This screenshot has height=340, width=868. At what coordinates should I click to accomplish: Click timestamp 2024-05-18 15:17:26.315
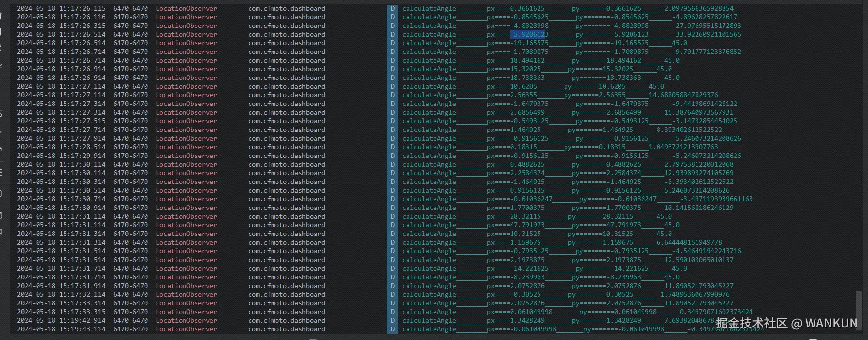point(61,26)
